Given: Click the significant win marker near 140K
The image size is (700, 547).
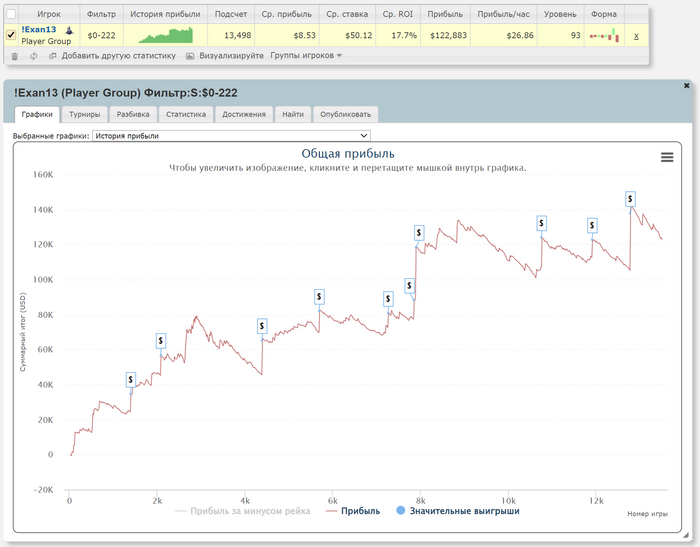Looking at the screenshot, I should pyautogui.click(x=630, y=199).
